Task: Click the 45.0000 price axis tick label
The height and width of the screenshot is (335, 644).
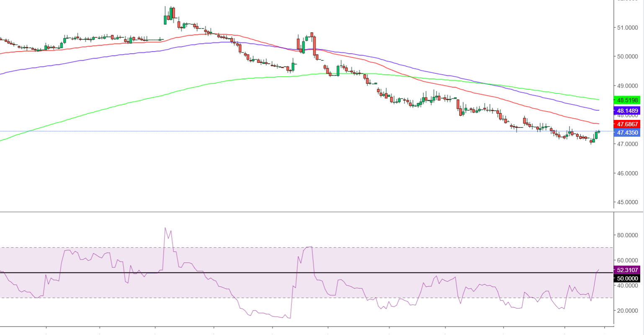Action: 628,202
